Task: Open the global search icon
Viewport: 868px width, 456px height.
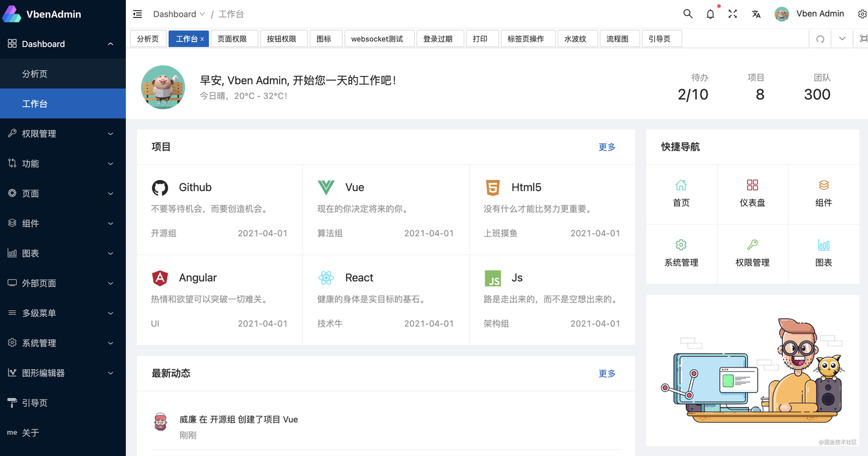Action: 688,13
